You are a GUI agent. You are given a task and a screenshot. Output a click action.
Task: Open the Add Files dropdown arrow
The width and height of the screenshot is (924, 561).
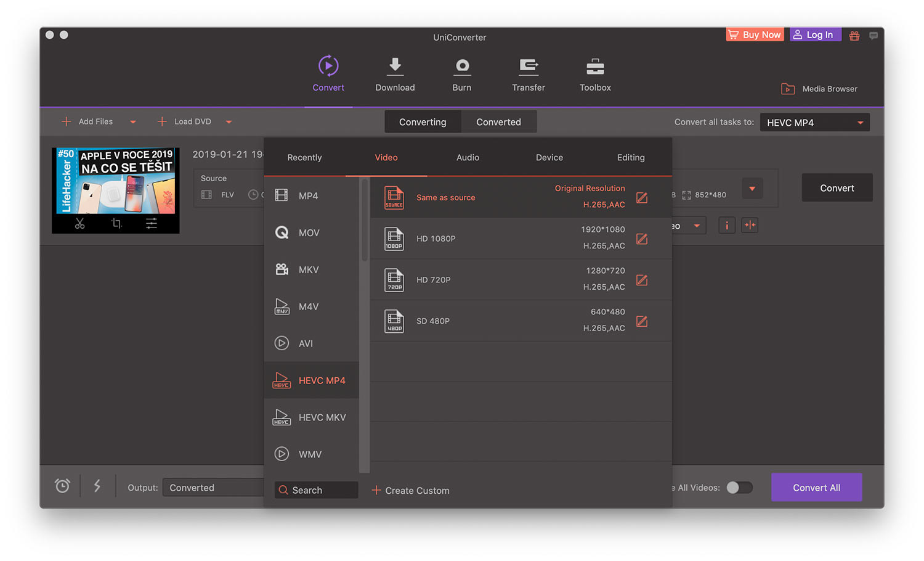133,122
